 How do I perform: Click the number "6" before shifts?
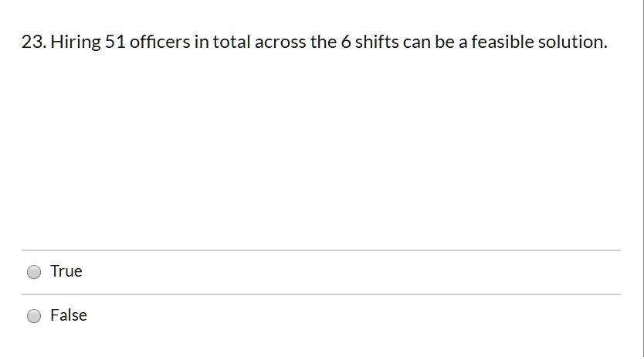tap(346, 42)
